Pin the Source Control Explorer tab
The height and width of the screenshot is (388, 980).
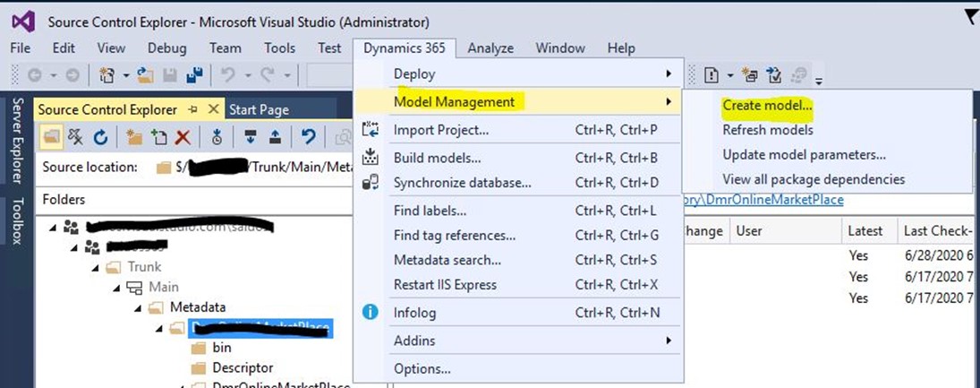tap(193, 109)
